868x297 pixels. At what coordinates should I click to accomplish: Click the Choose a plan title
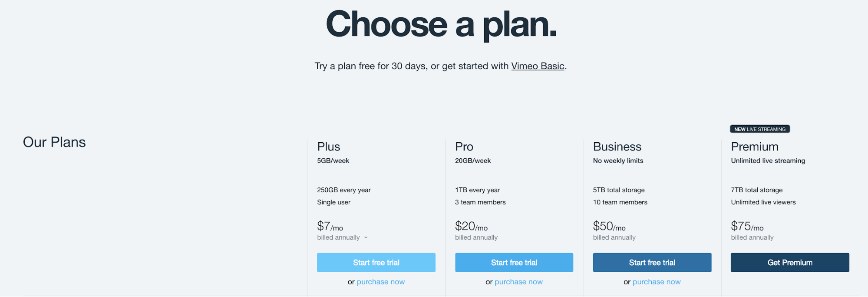(x=441, y=24)
